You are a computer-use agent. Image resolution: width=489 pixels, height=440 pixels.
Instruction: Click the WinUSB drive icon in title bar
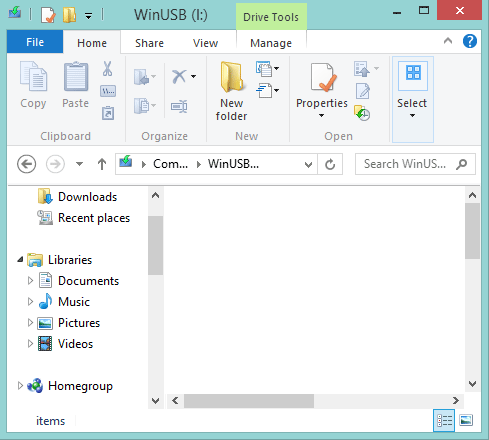15,13
